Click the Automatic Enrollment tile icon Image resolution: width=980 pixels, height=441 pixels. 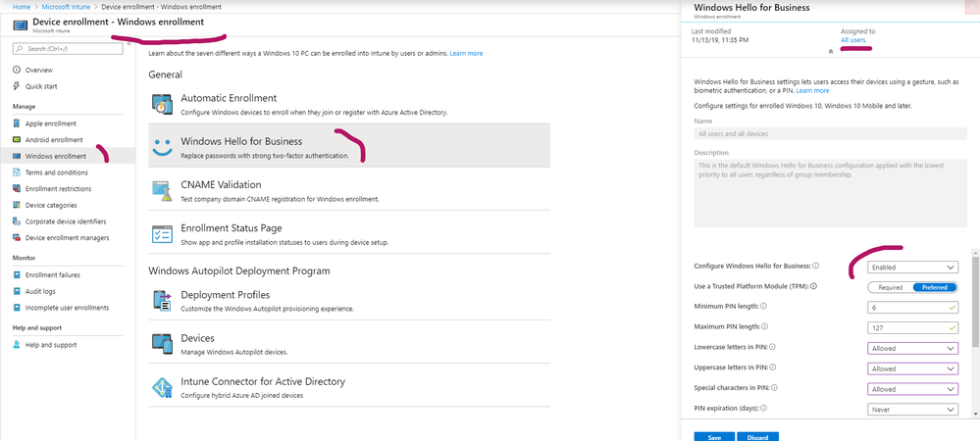coord(163,104)
